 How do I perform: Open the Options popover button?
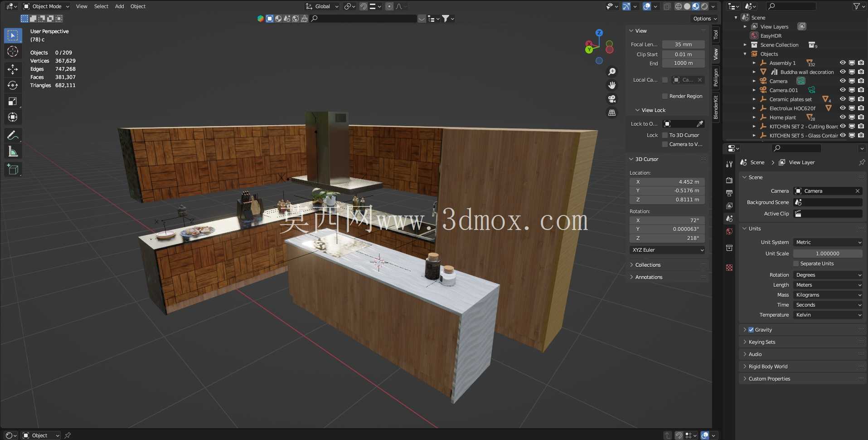(x=705, y=19)
